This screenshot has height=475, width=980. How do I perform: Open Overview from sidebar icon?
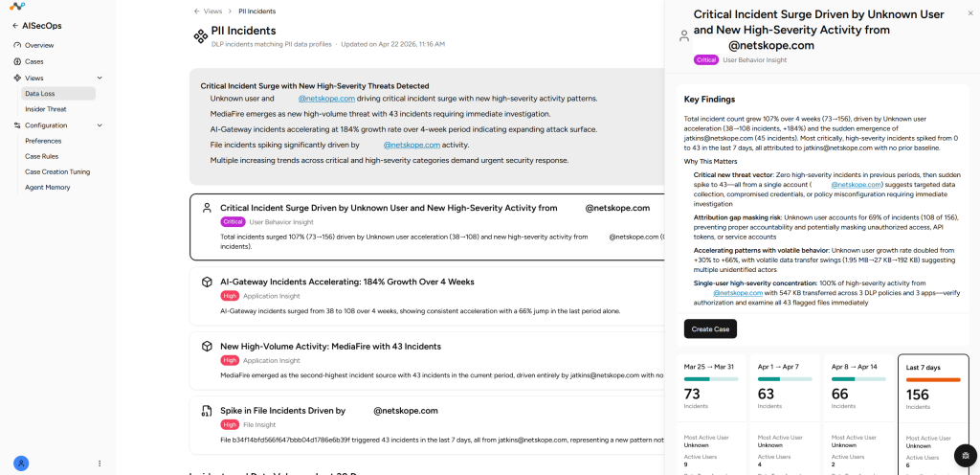pyautogui.click(x=17, y=45)
